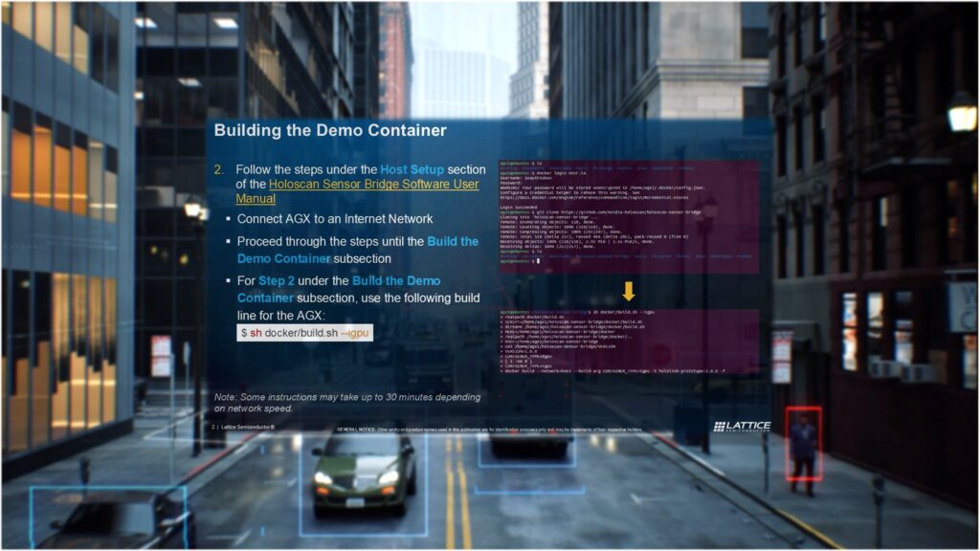Click the note about 30 minutes network speed
The height and width of the screenshot is (551, 980).
347,403
